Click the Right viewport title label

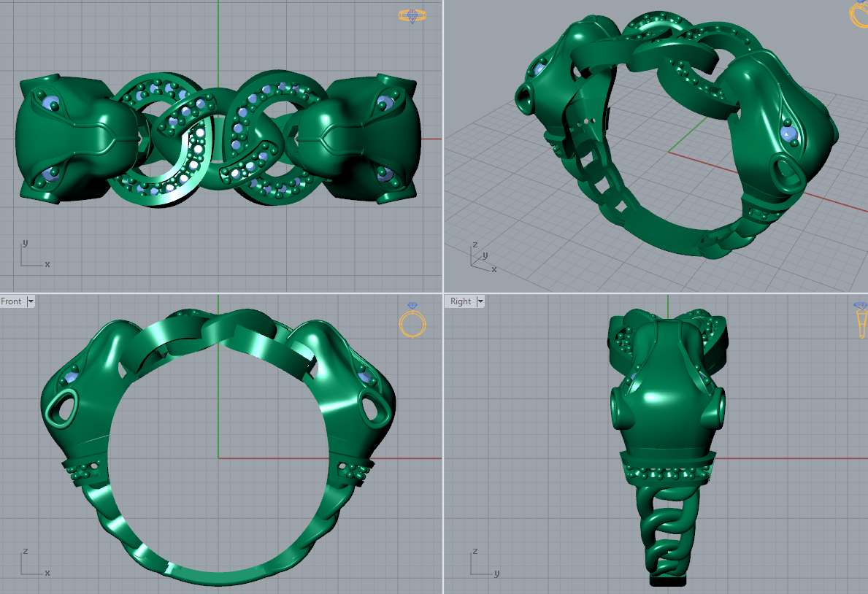[x=460, y=301]
